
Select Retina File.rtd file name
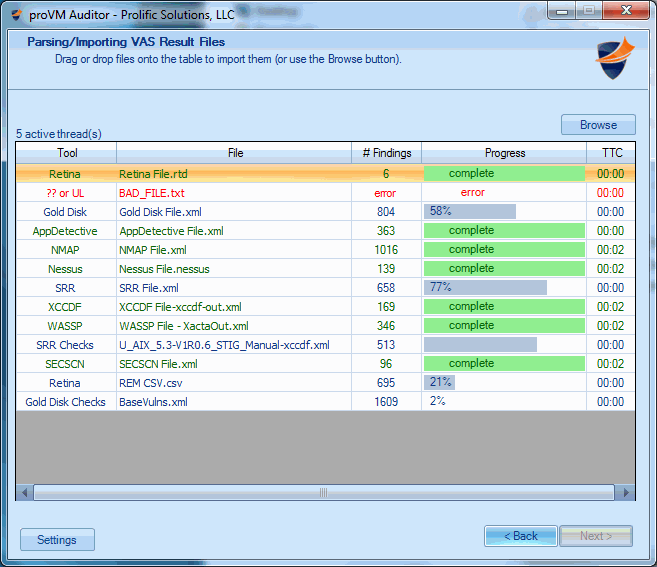click(x=153, y=174)
